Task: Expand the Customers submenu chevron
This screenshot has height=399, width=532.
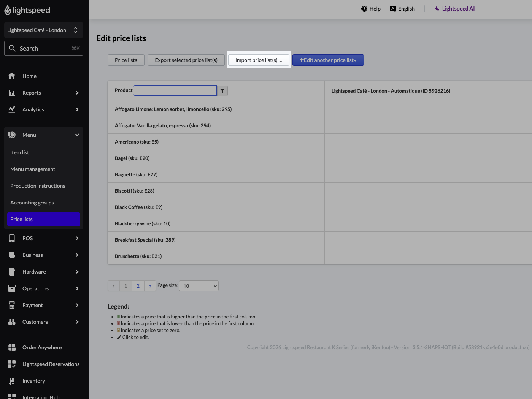Action: tap(77, 322)
